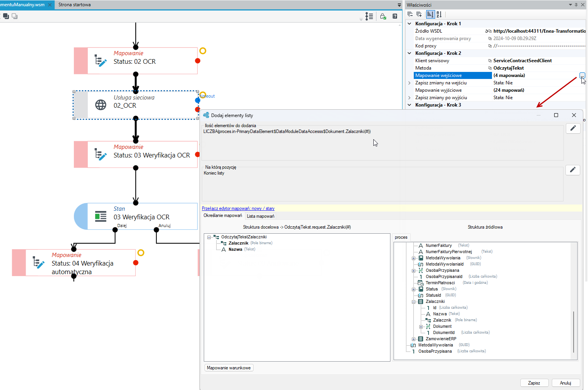The image size is (588, 390).
Task: Edit 'Na którą pozycję' with pencil button
Action: pyautogui.click(x=573, y=170)
